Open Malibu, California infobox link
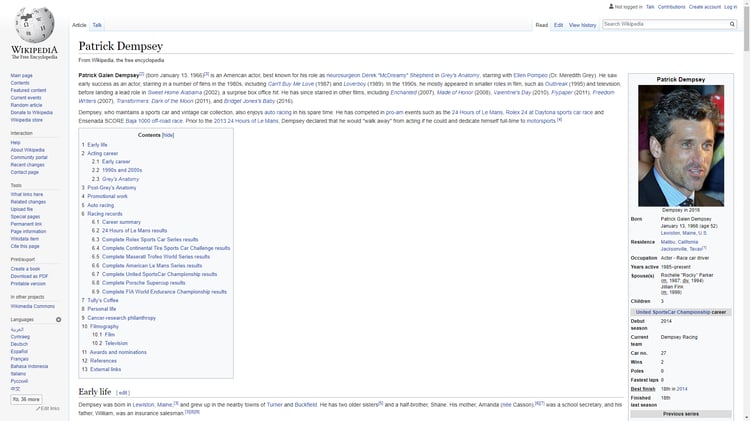The image size is (750, 421). (x=679, y=242)
